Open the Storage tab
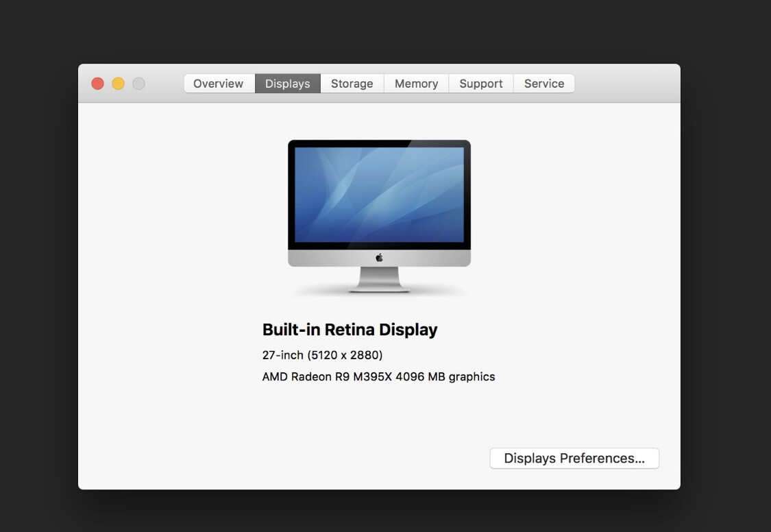 click(352, 84)
